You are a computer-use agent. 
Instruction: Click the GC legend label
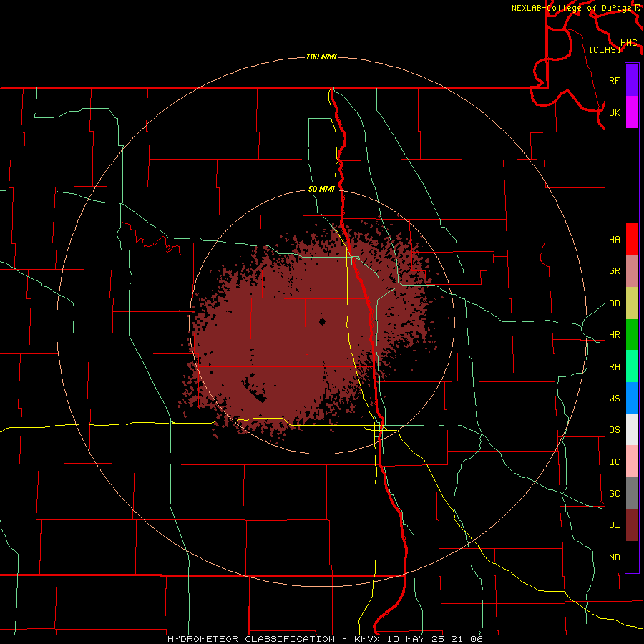pos(614,494)
